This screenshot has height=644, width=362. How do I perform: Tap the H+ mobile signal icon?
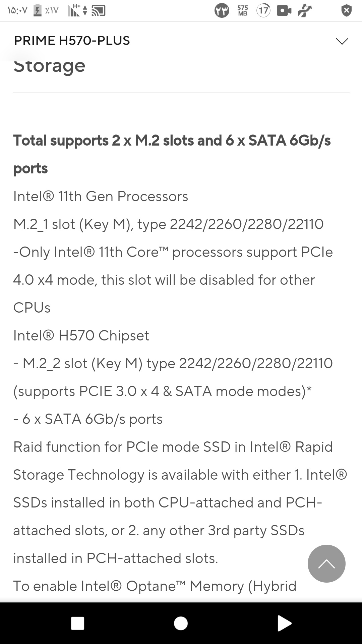(77, 10)
